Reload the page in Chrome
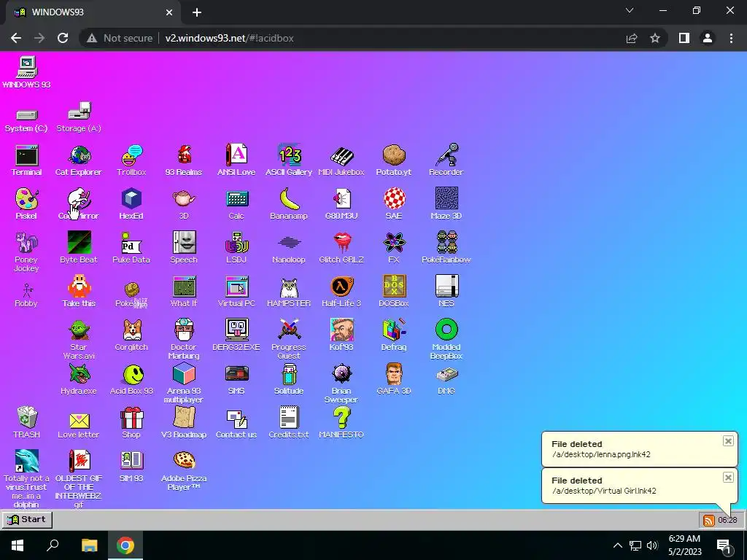The width and height of the screenshot is (747, 560). 63,38
